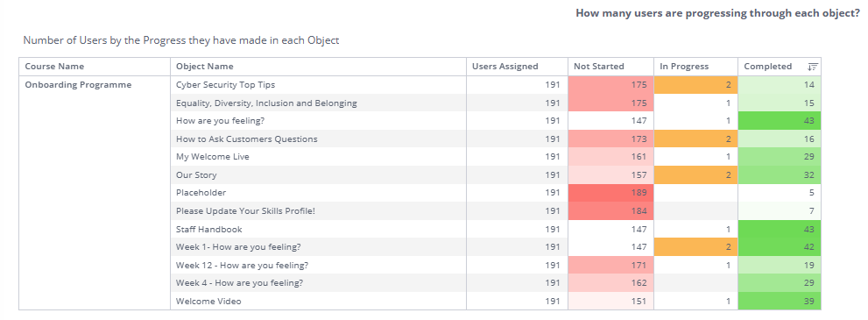Click the Placeholder Not Started cell 189

610,193
